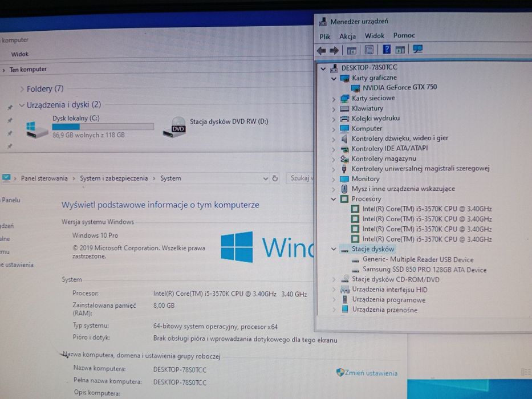Expand the Klawiatury category arrow

click(x=334, y=109)
